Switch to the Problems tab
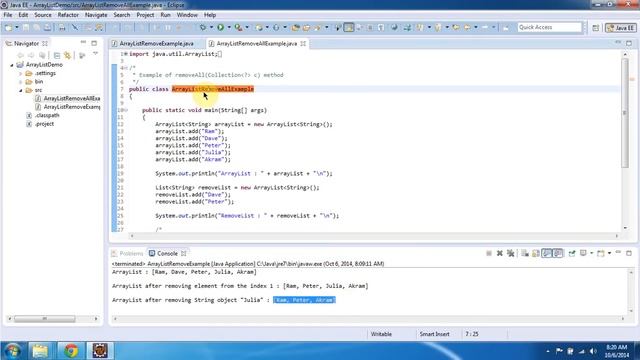This screenshot has height=360, width=640. pyautogui.click(x=127, y=253)
